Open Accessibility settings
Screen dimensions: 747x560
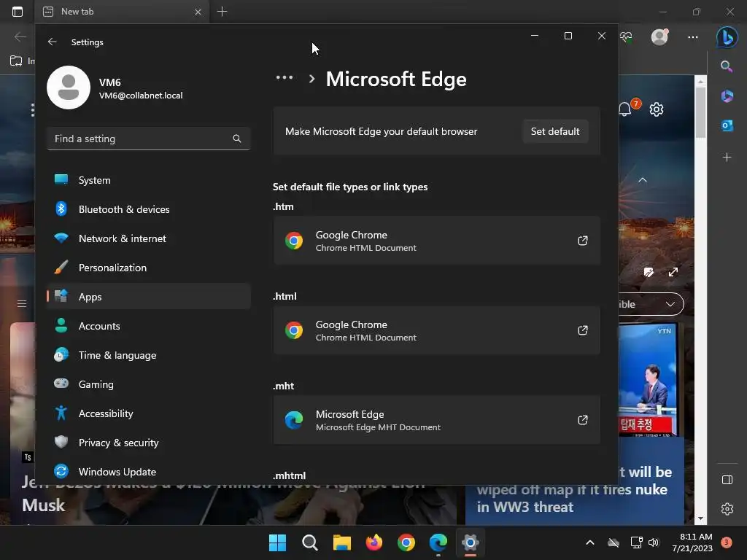click(149, 413)
